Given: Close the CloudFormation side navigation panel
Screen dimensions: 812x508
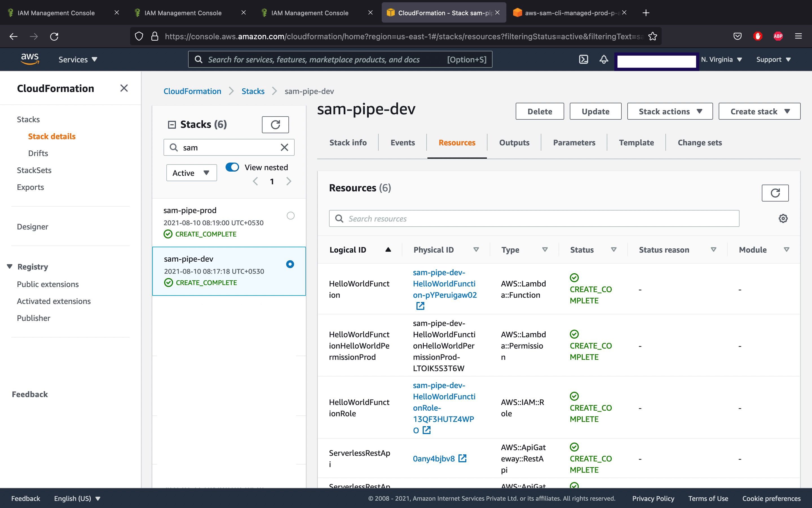Looking at the screenshot, I should (x=124, y=88).
